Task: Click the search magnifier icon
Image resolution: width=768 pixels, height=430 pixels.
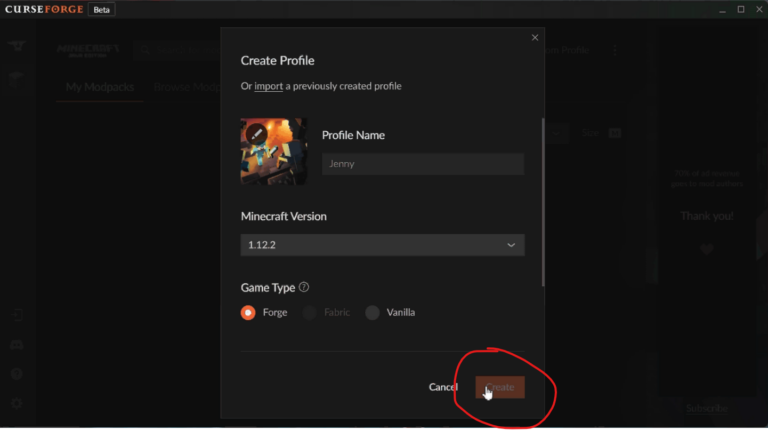Action: tap(145, 50)
